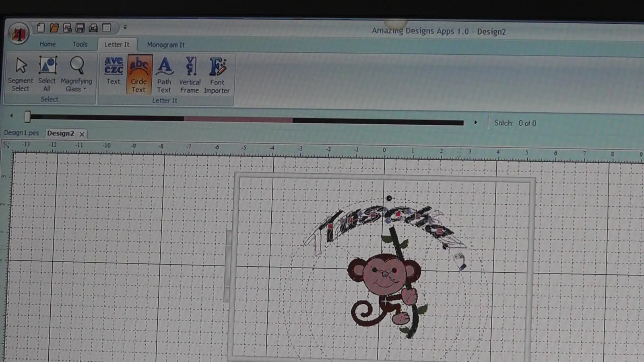The height and width of the screenshot is (362, 644).
Task: Select the Text lettering tool
Action: click(x=113, y=72)
